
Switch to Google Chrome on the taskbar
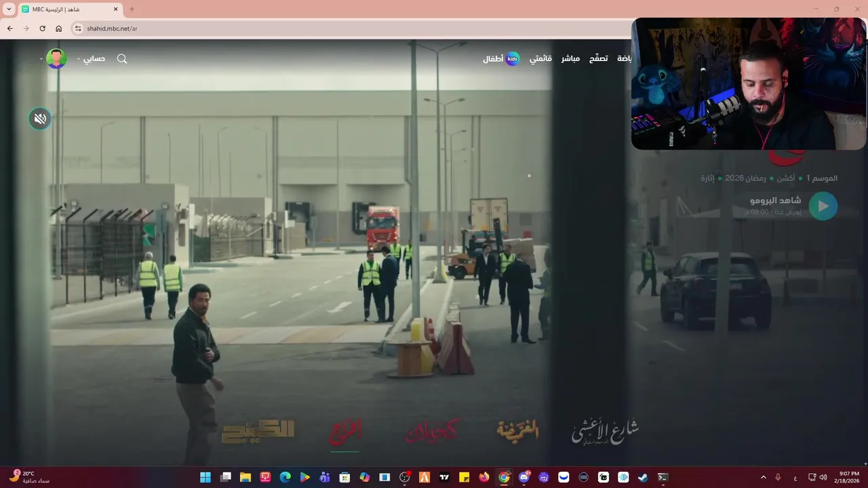tap(504, 477)
